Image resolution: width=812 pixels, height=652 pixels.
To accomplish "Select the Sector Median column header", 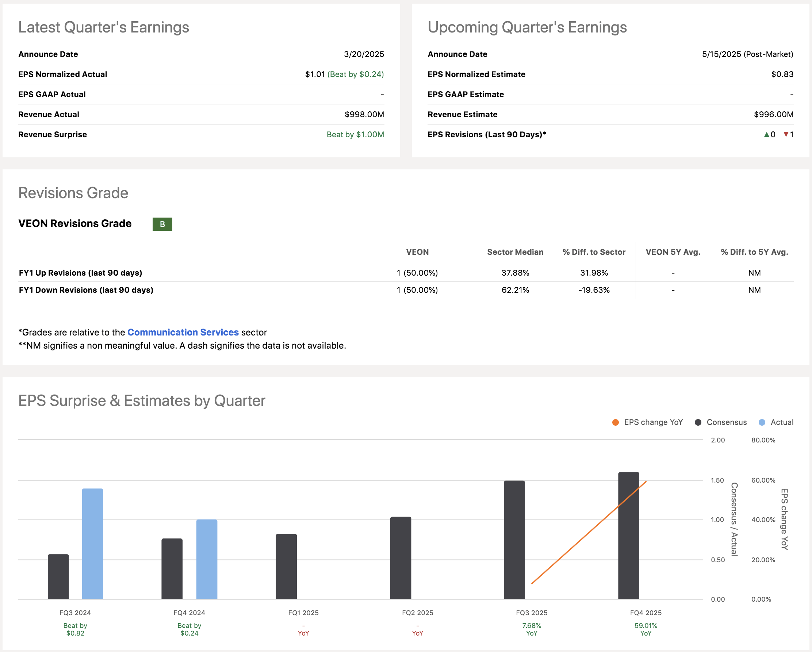I will point(515,252).
